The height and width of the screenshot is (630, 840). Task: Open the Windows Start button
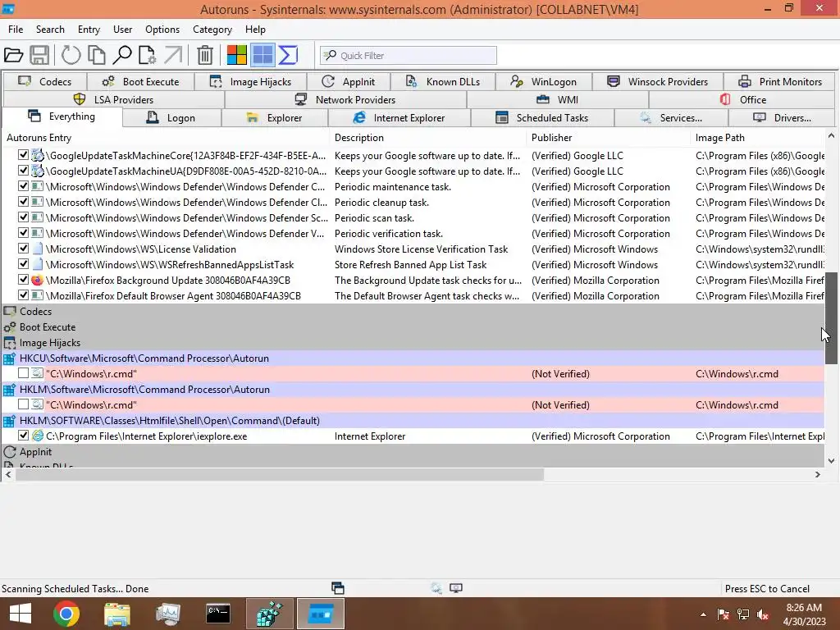click(x=21, y=614)
